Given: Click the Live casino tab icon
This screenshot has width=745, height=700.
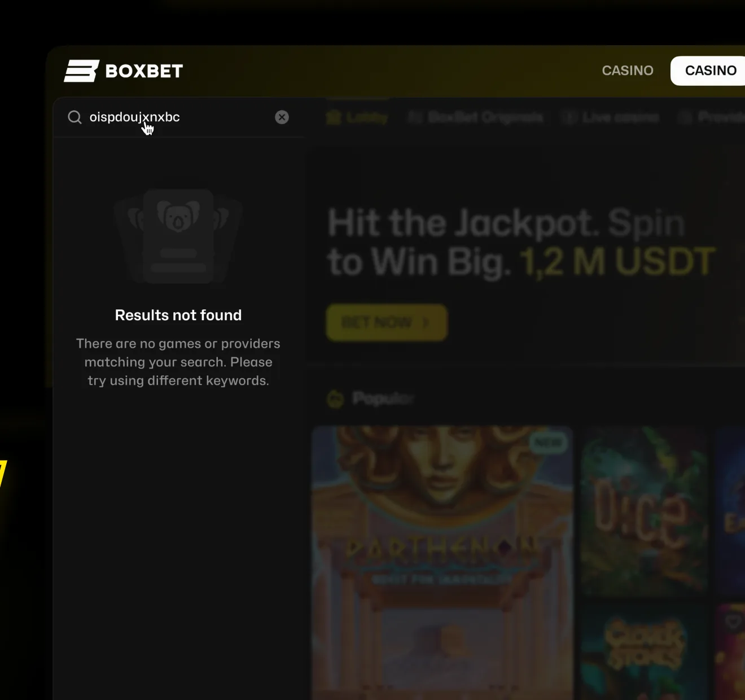Looking at the screenshot, I should (x=569, y=117).
